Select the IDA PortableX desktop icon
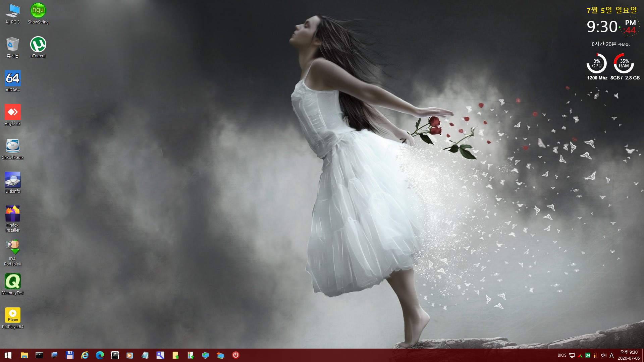644x362 pixels. [x=13, y=253]
